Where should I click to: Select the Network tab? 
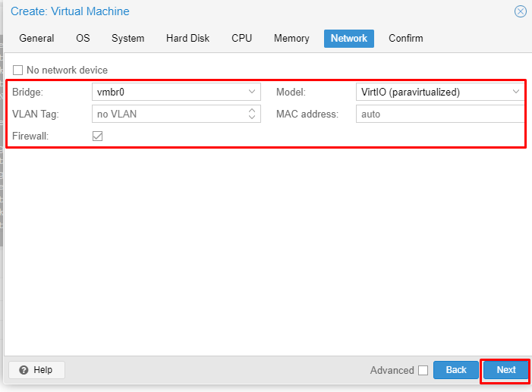348,39
